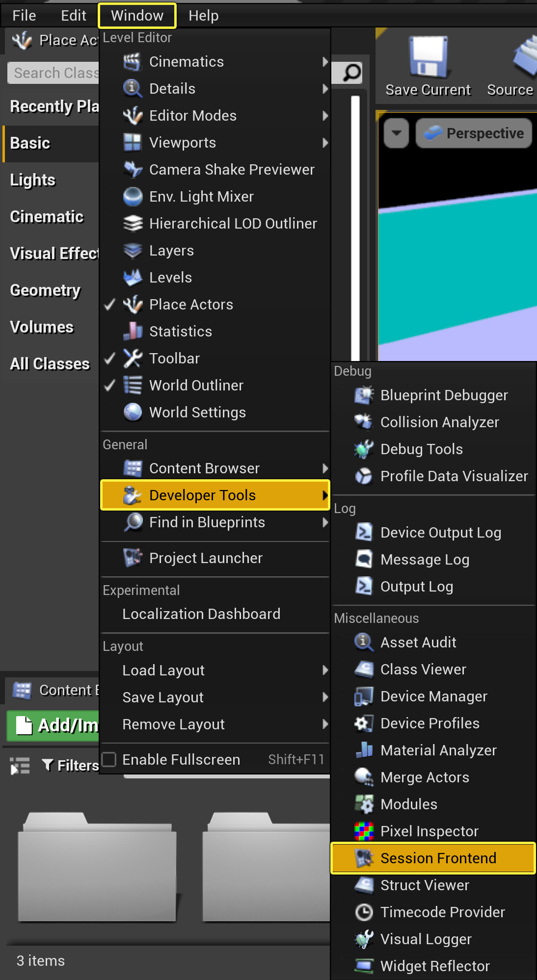Viewport: 537px width, 980px height.
Task: Expand the Details submenu arrow
Action: point(325,89)
